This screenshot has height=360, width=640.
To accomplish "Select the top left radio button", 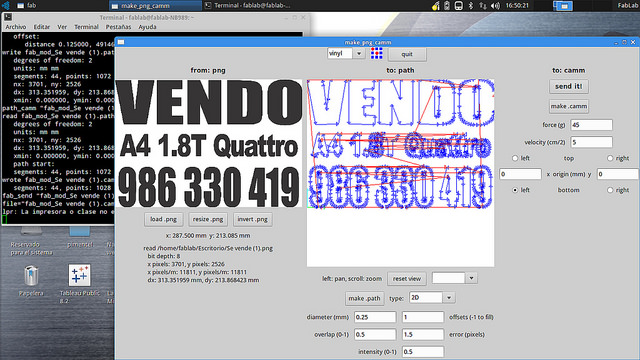I will 515,158.
